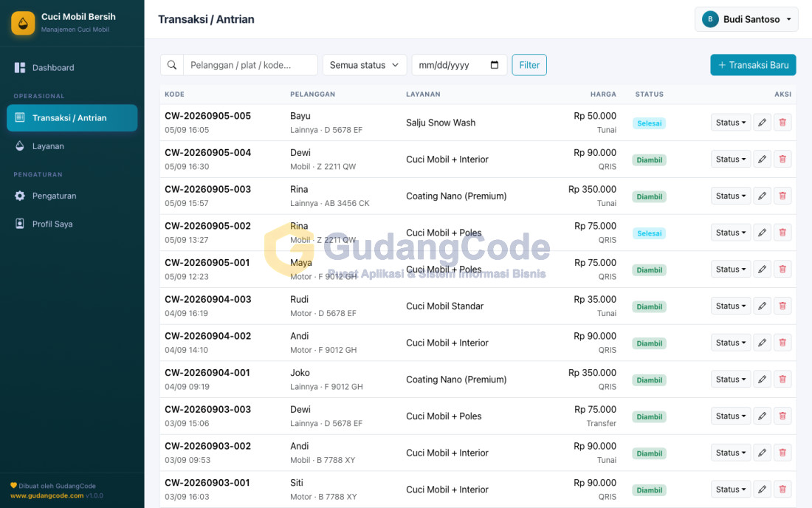This screenshot has height=508, width=812.
Task: Delete transaction CW-20260903-001 with trash icon
Action: pyautogui.click(x=782, y=490)
